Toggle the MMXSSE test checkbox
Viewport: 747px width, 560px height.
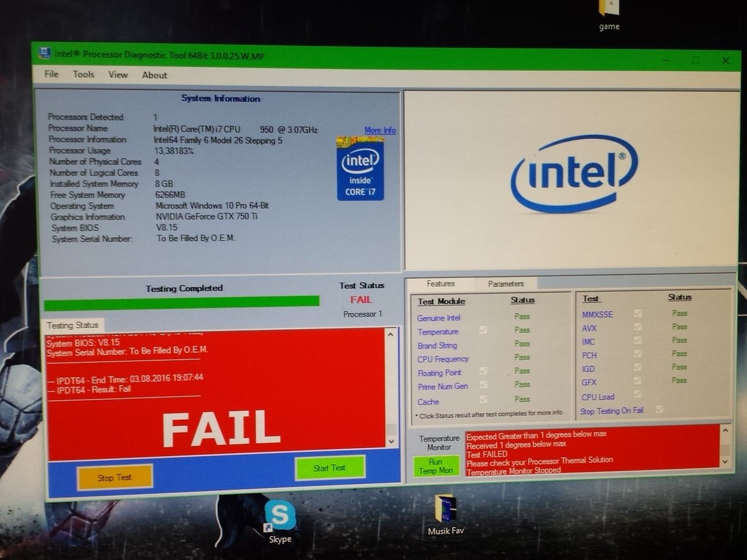637,313
